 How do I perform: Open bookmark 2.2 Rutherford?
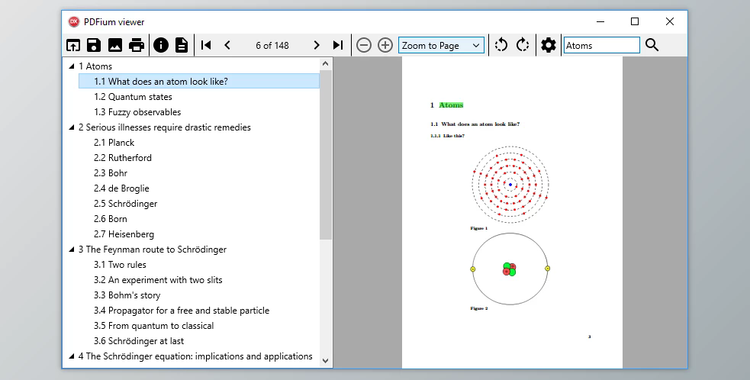click(x=122, y=158)
